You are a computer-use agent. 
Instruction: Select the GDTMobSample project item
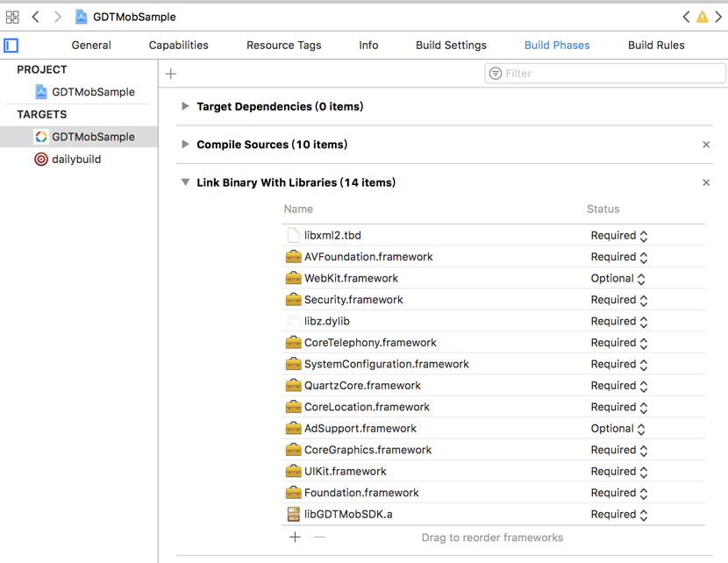pos(92,92)
